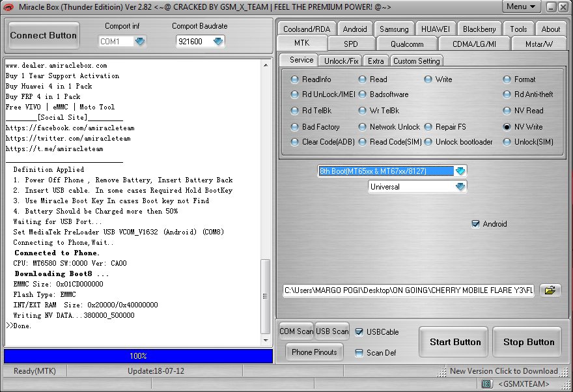573x392 pixels.
Task: Open the 8th Boot model dropdown
Action: [460, 171]
